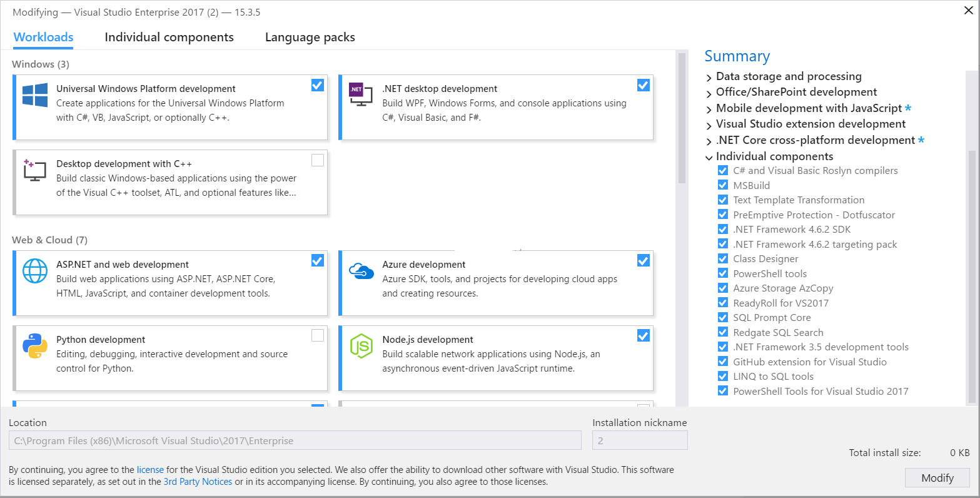Screen dimensions: 980x498
Task: Click the Modify button
Action: [937, 478]
